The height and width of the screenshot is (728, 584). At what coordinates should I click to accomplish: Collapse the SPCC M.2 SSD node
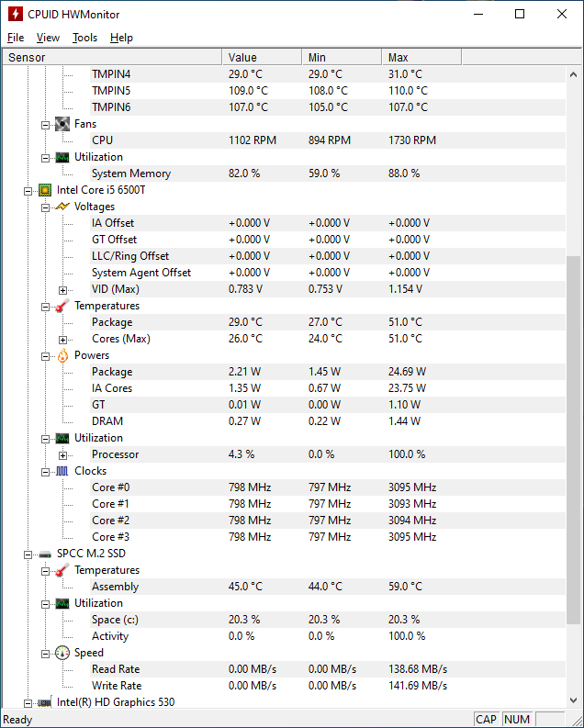click(x=28, y=554)
